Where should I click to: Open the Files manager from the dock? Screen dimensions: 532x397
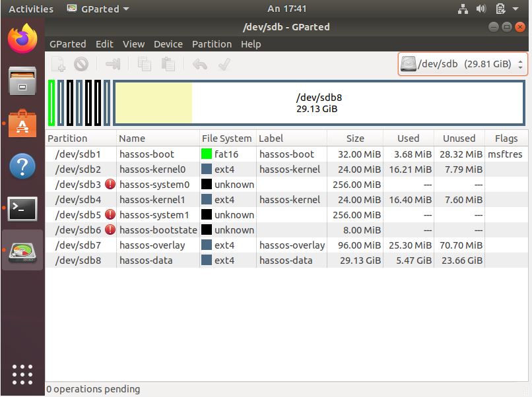[22, 80]
